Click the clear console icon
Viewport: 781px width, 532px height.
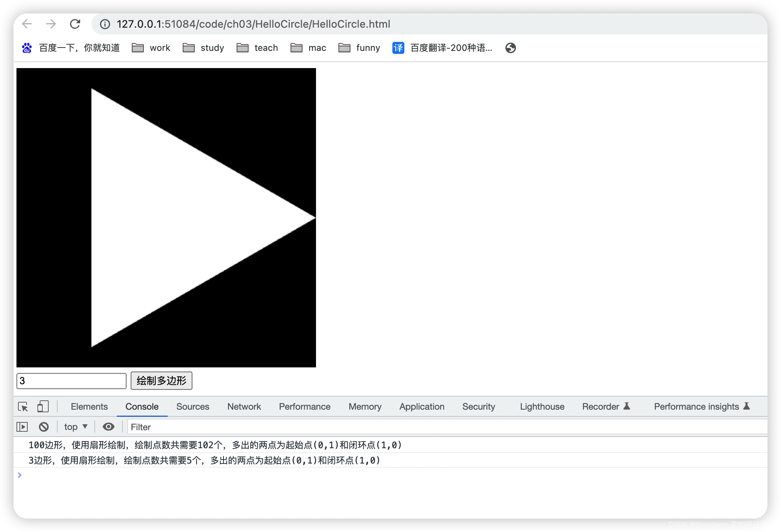point(44,427)
